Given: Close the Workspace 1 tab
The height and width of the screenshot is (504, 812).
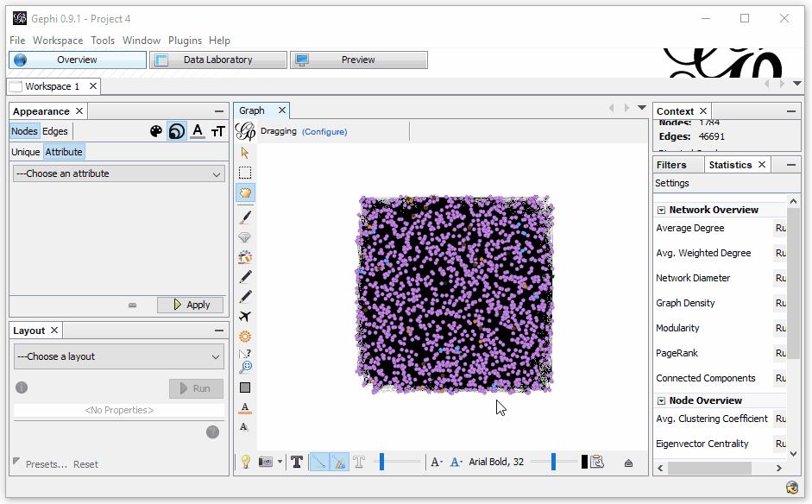Looking at the screenshot, I should (93, 86).
